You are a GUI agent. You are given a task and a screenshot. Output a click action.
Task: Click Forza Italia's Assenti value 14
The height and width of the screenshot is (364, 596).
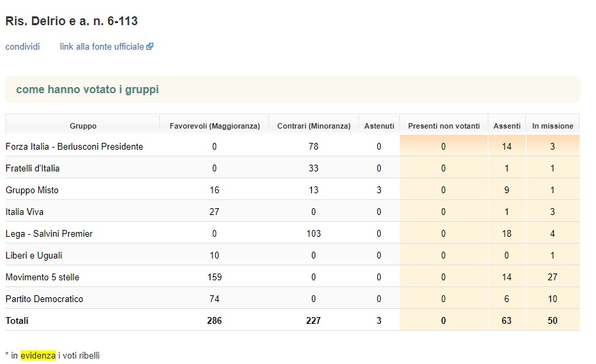tap(507, 146)
